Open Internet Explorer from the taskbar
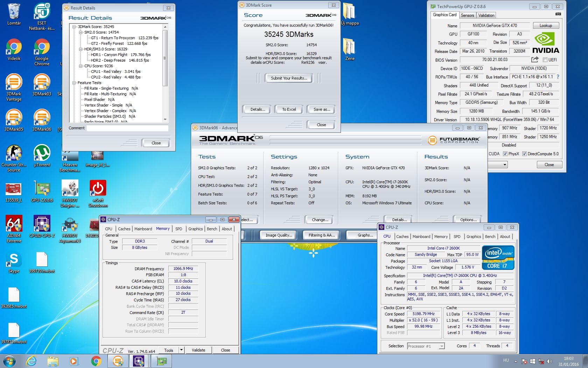Viewport: 588px width, 368px height. click(31, 361)
